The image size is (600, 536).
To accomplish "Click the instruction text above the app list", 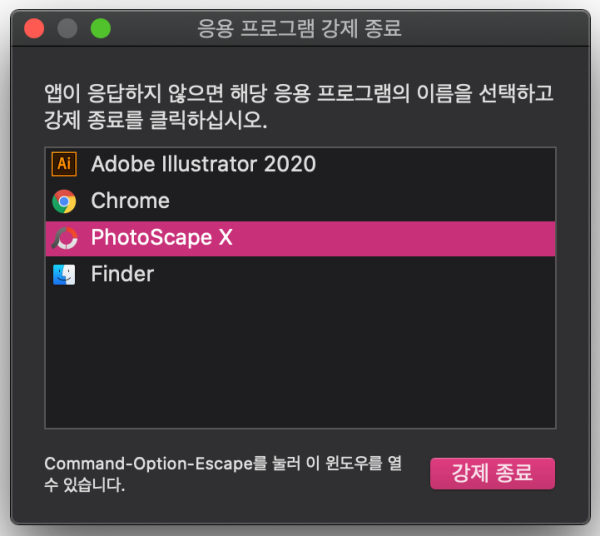I will [x=299, y=107].
